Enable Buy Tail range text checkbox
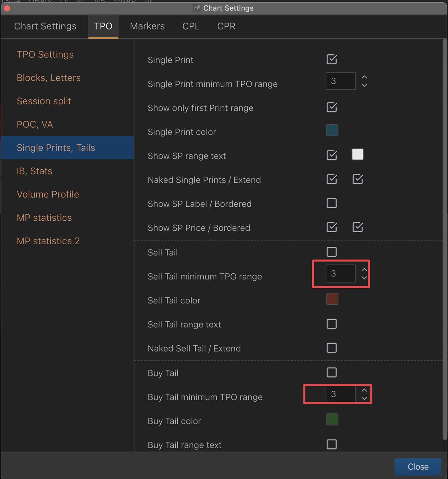The height and width of the screenshot is (479, 448). pyautogui.click(x=332, y=444)
